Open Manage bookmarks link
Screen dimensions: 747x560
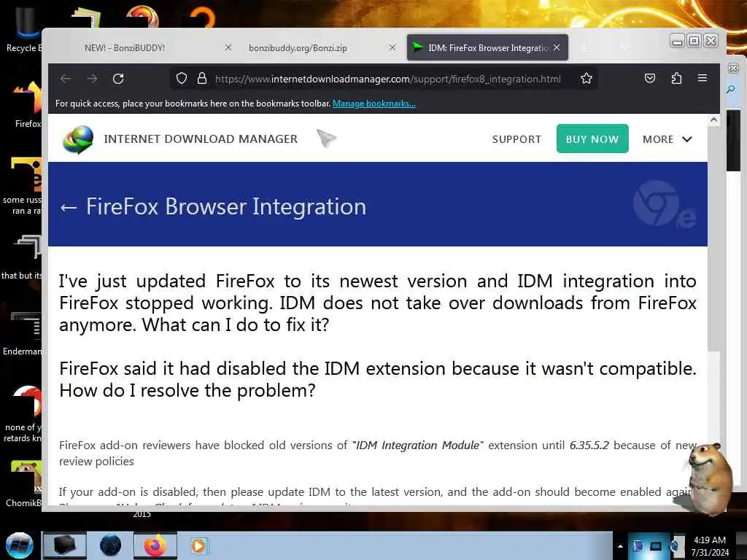pyautogui.click(x=374, y=104)
